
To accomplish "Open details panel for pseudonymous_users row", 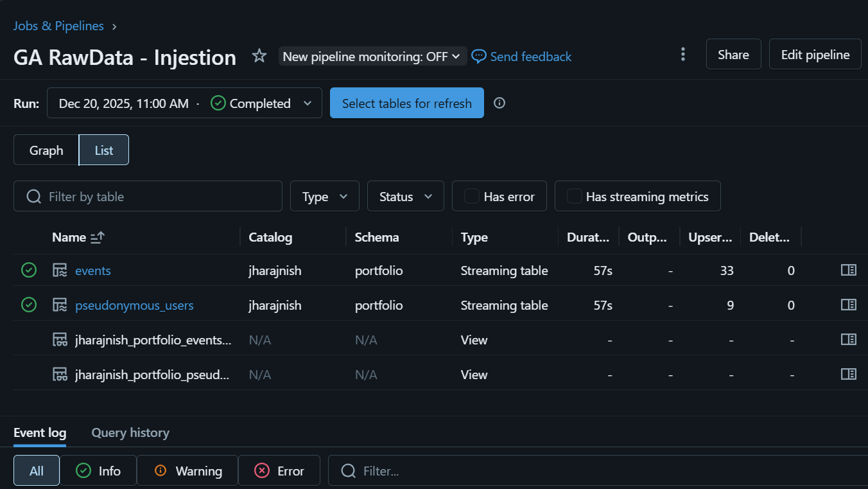I will tap(848, 305).
